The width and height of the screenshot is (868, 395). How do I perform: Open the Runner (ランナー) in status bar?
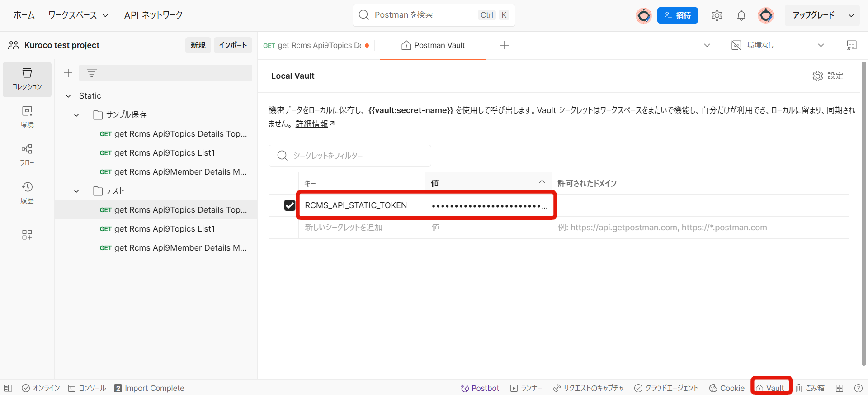coord(526,388)
